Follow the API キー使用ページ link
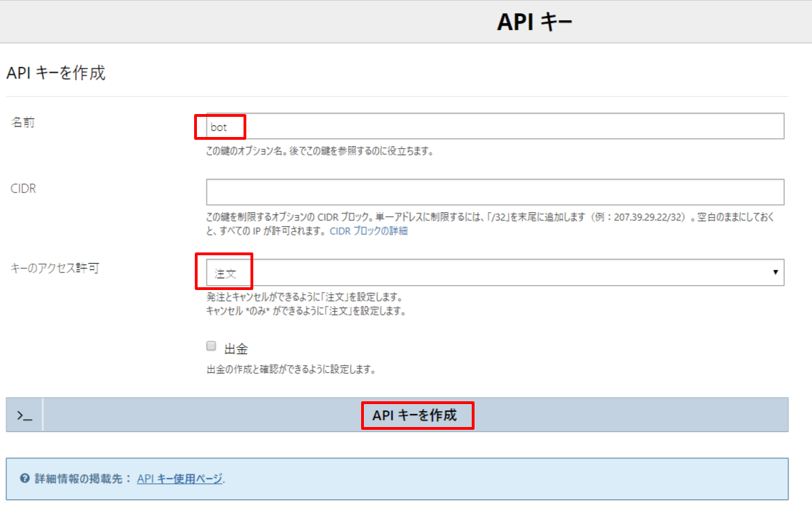This screenshot has height=523, width=812. pos(180,478)
